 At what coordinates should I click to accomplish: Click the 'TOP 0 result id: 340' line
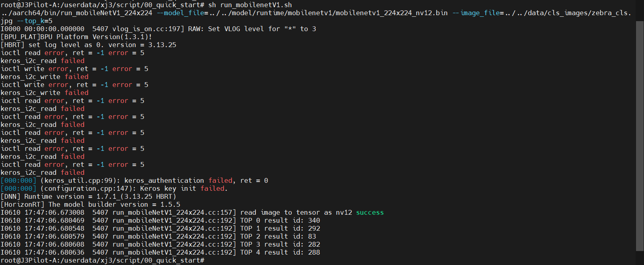[280, 220]
